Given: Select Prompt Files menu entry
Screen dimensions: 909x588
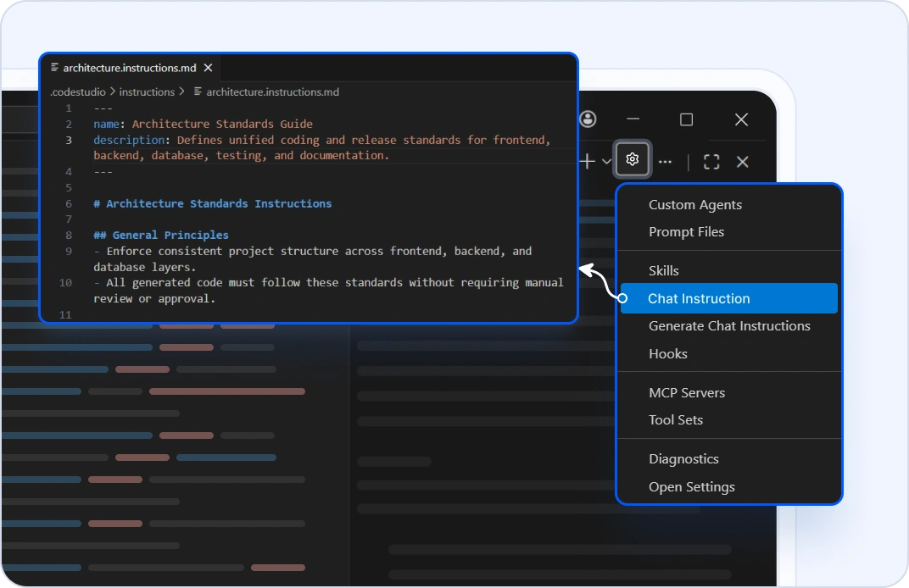Looking at the screenshot, I should click(x=686, y=231).
